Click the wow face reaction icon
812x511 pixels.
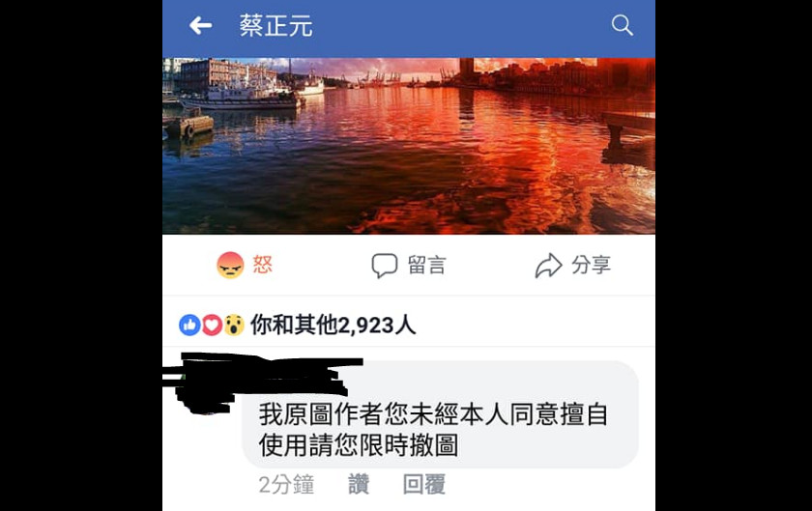coord(234,326)
